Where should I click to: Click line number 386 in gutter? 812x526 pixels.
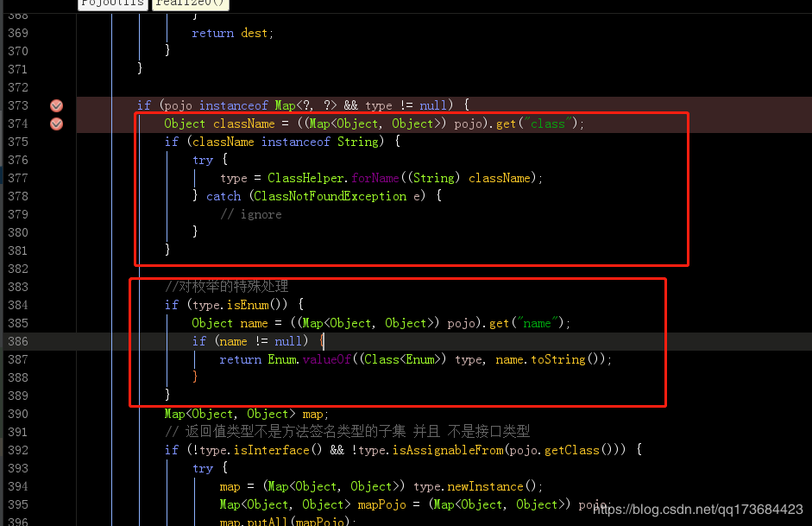[x=18, y=341]
